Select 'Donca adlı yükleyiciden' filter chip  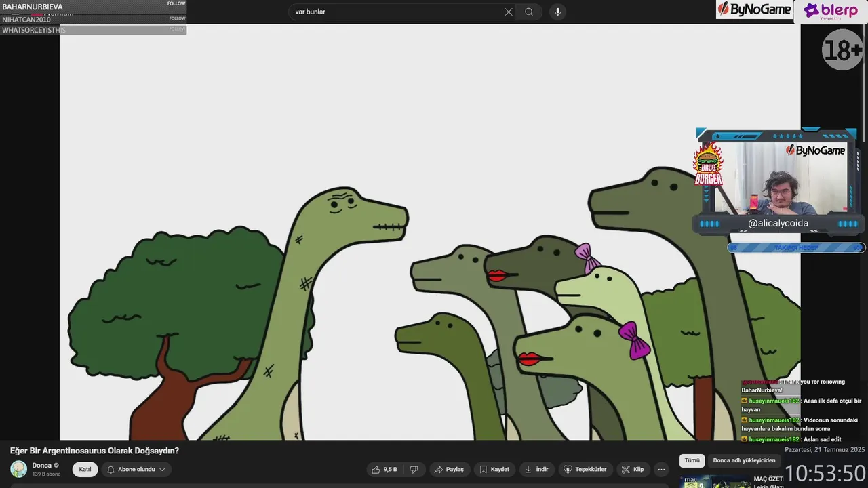point(744,460)
